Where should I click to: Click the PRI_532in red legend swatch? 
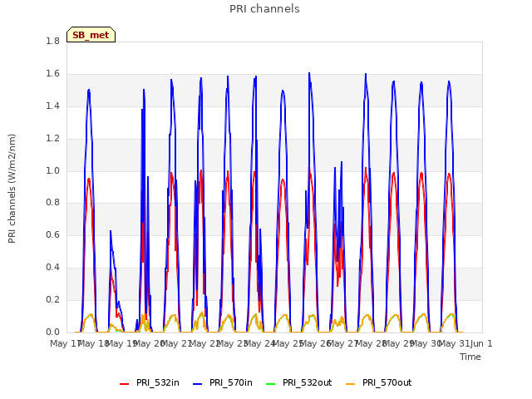pyautogui.click(x=125, y=384)
